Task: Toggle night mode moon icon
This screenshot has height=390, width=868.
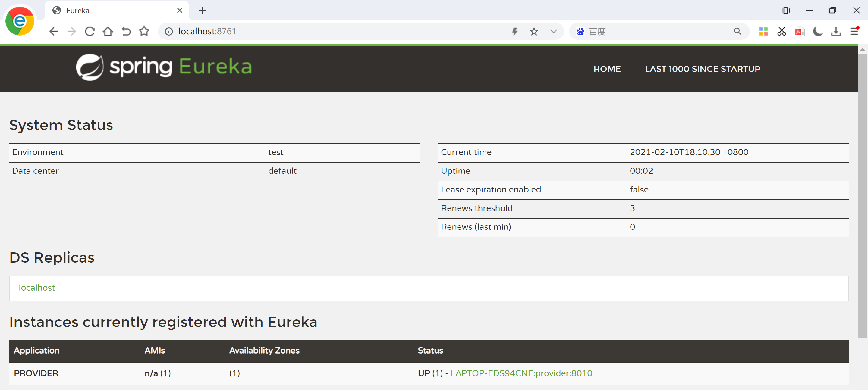Action: tap(818, 31)
